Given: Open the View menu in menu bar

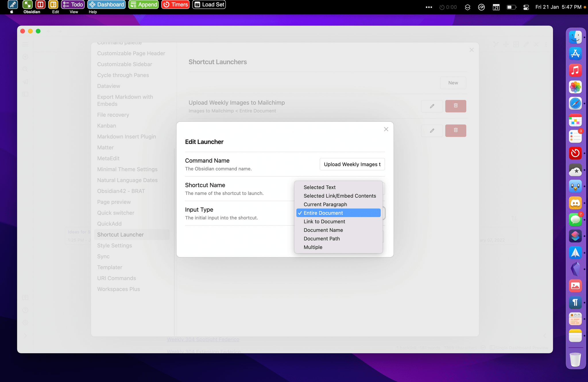Looking at the screenshot, I should coord(74,12).
